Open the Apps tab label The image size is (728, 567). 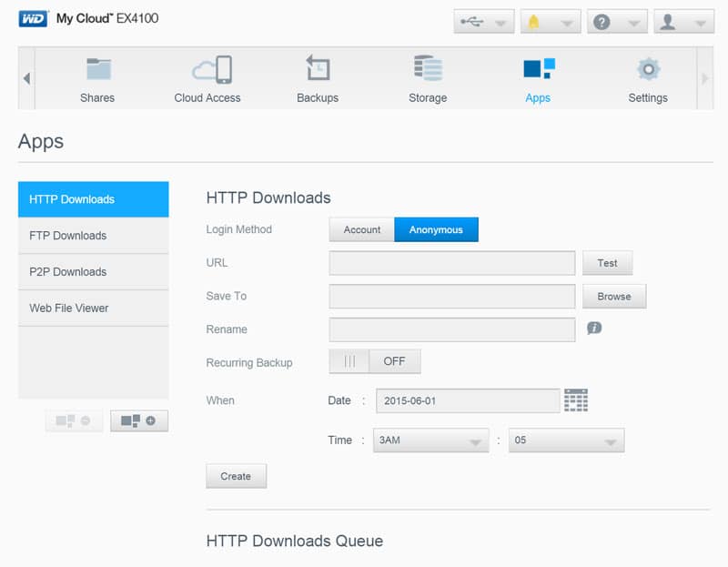538,98
